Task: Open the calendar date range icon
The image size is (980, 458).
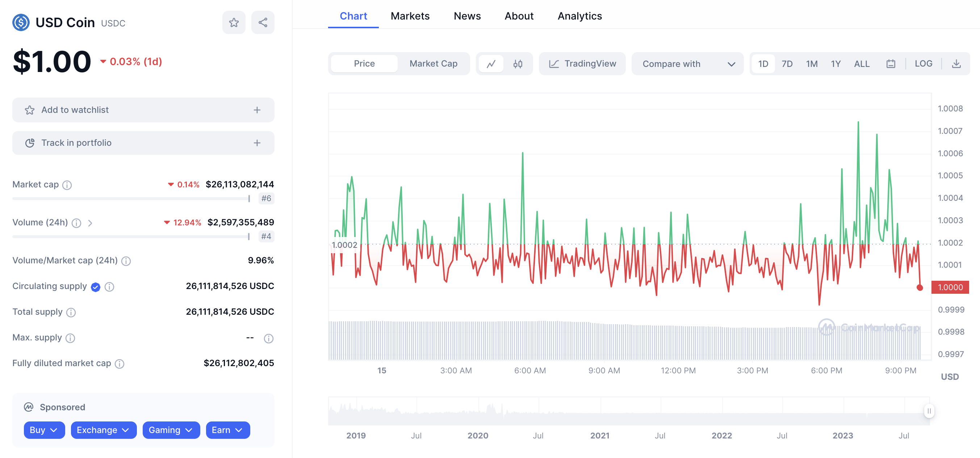Action: (891, 64)
